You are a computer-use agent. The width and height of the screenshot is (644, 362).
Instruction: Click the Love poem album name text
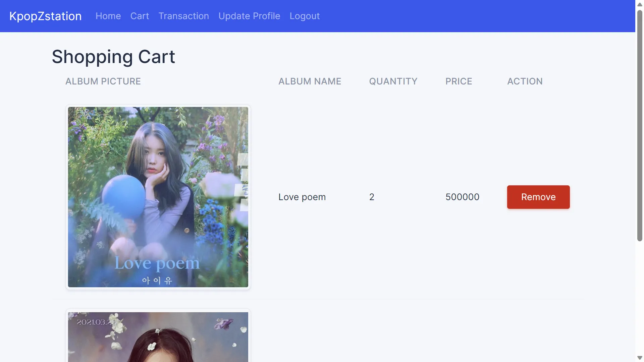pos(302,197)
